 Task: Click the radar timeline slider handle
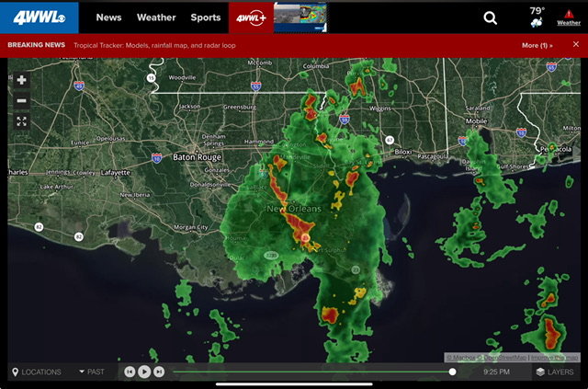click(453, 372)
